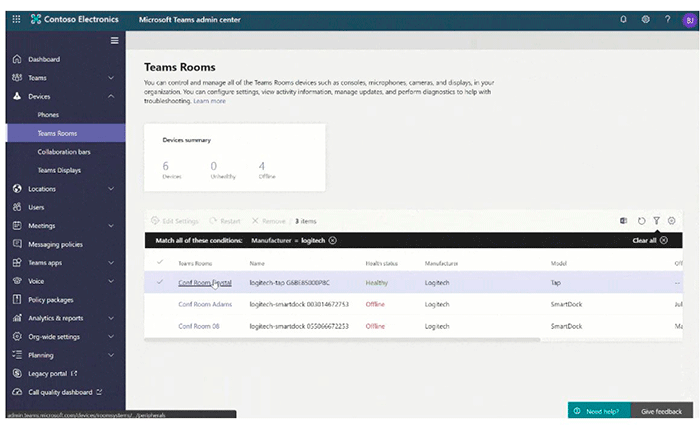Sort by Model column header

(558, 263)
